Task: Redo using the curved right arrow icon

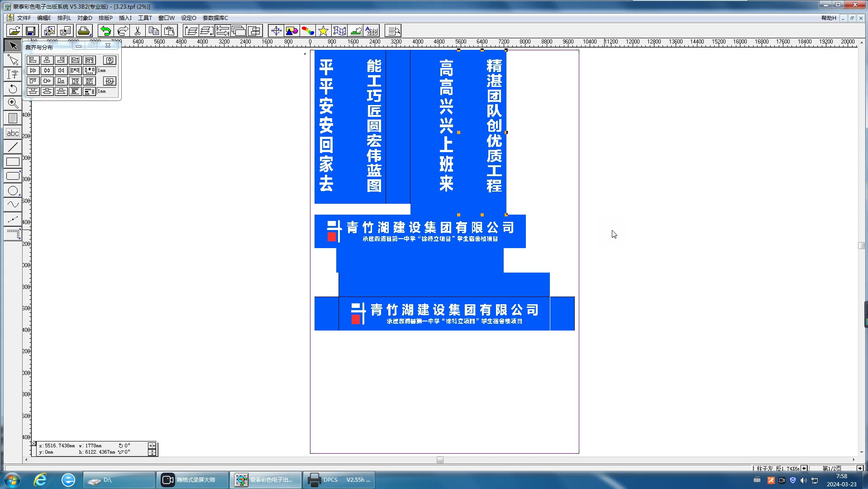Action: pyautogui.click(x=122, y=31)
